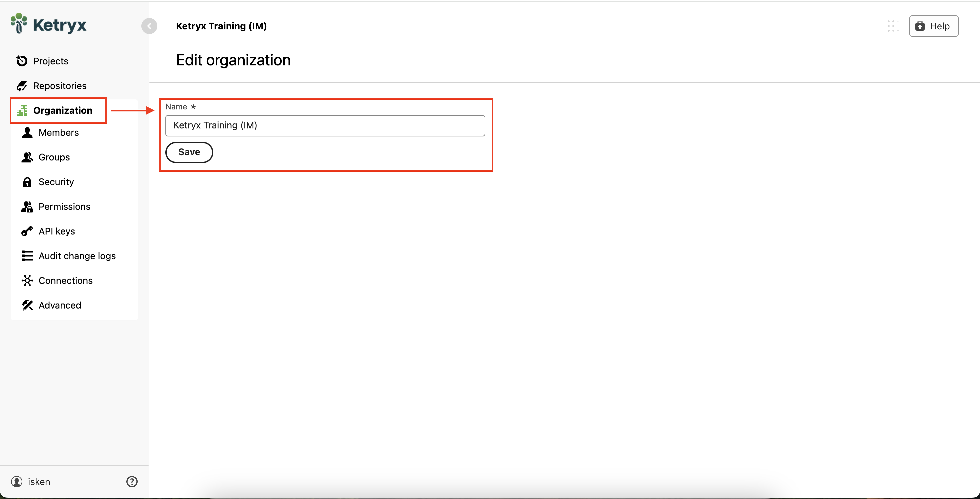
Task: Select the Organization menu item
Action: coord(63,110)
